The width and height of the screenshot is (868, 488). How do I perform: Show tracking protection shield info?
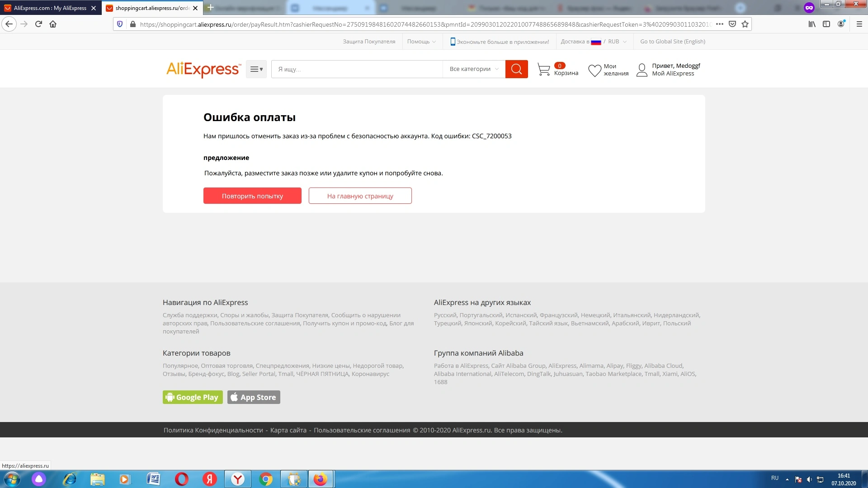[120, 24]
